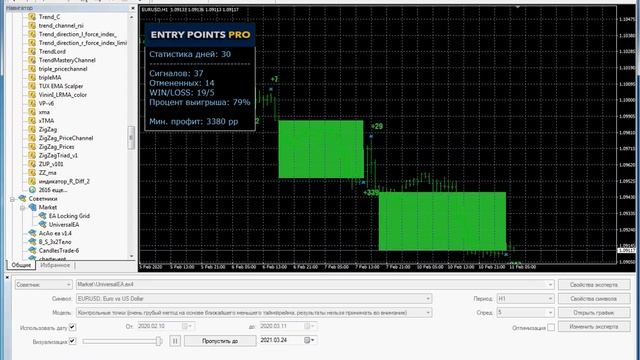Click the '+29' profit label on chart
Viewport: 640px width, 360px height.
click(x=377, y=127)
